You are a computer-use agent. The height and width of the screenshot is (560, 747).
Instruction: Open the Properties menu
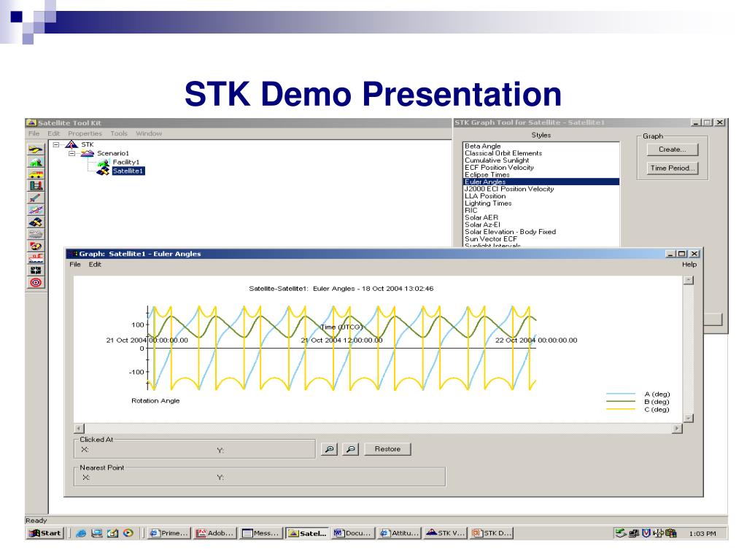pos(85,133)
